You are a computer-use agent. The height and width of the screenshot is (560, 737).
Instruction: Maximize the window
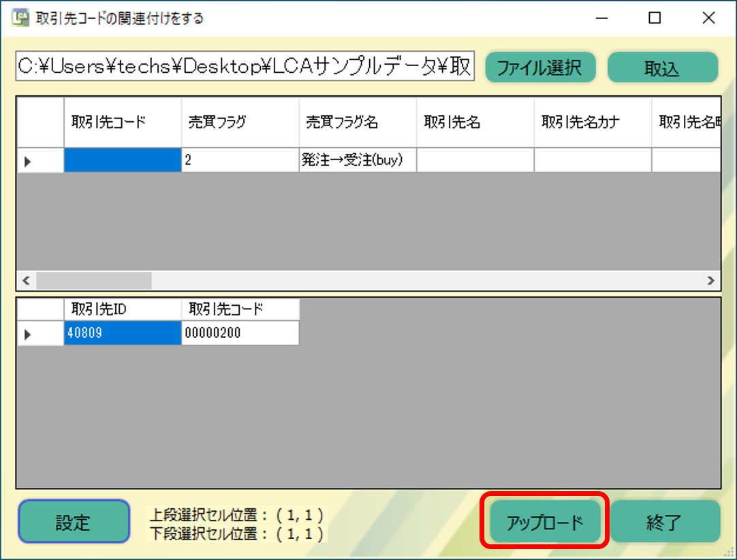(x=654, y=18)
